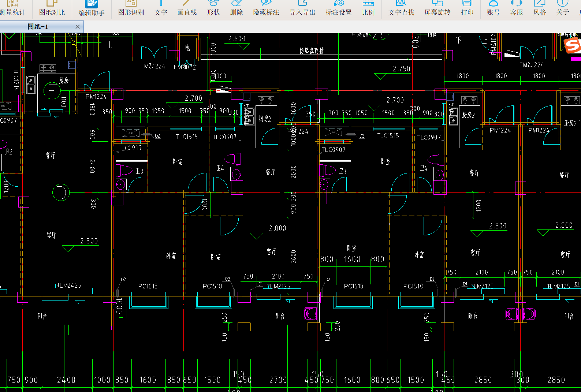Launch the 编辑助手 CAD edit helper

pos(92,8)
